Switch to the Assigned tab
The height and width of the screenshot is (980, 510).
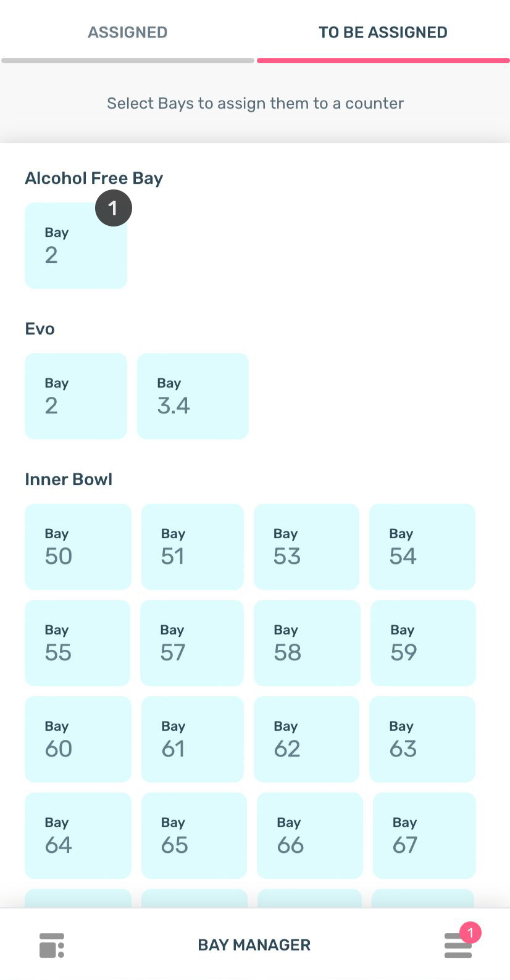point(128,32)
